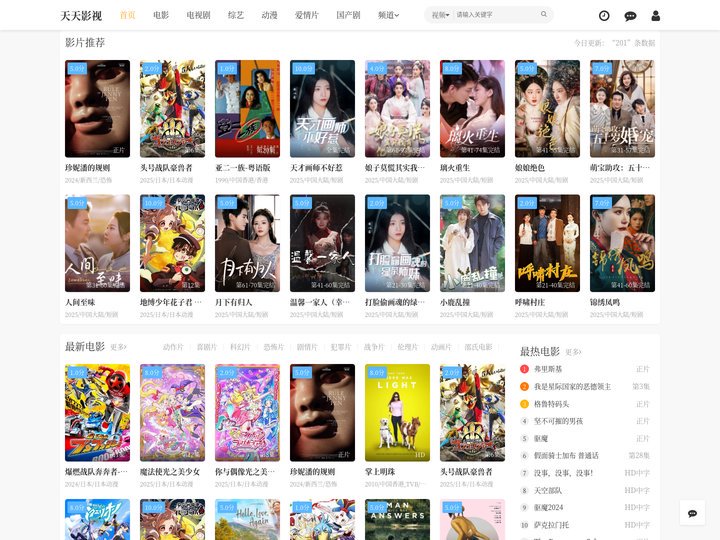This screenshot has width=720, height=540.
Task: Open 弗里斯基 ranked first in 最热电影
Action: click(x=548, y=369)
